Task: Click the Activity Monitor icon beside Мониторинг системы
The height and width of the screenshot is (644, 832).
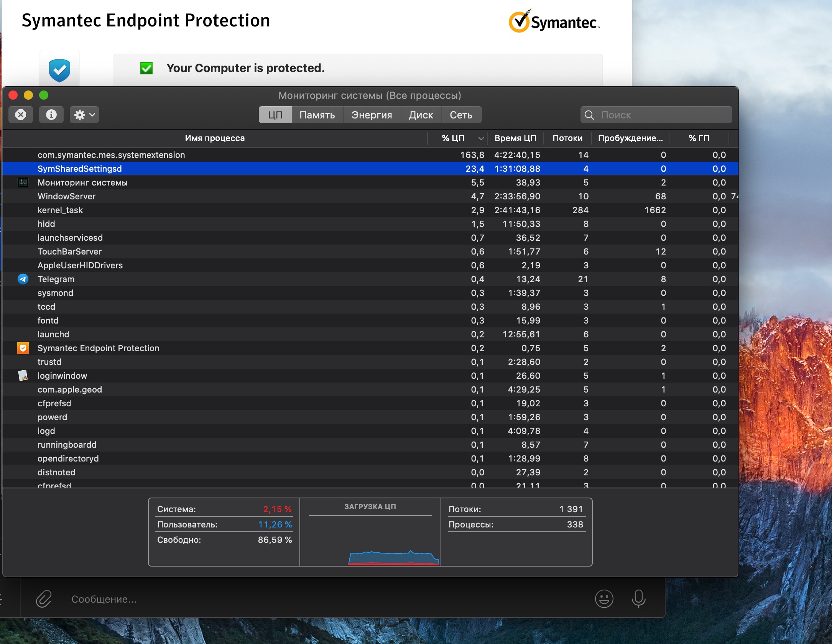Action: pyautogui.click(x=23, y=182)
